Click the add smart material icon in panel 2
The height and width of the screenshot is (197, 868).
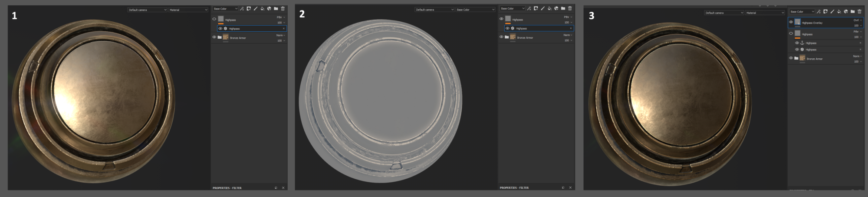coord(556,9)
